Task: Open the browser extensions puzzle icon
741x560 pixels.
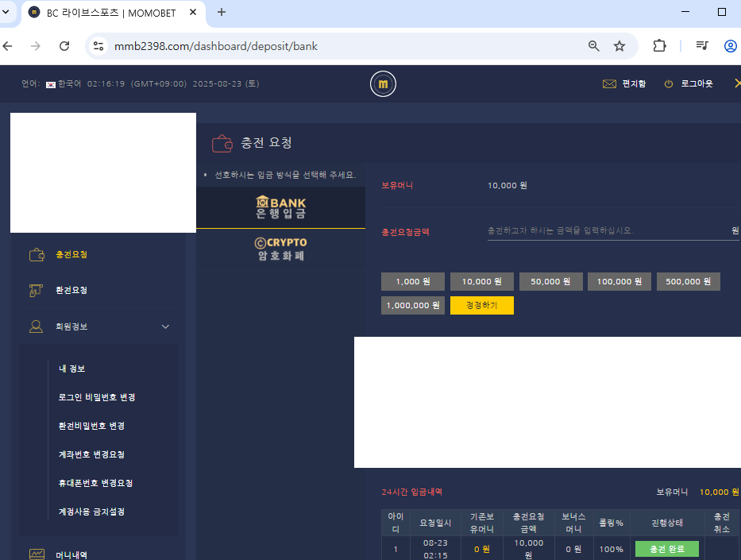Action: [x=659, y=46]
